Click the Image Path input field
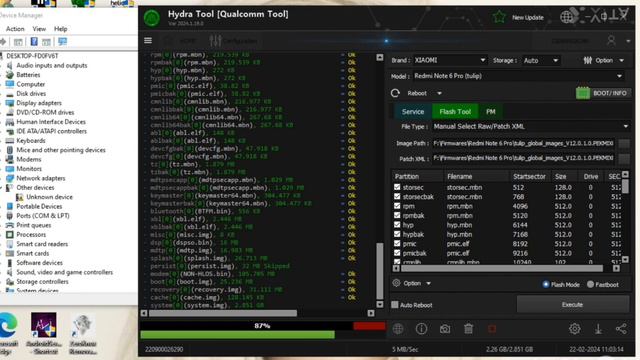The width and height of the screenshot is (640, 360). [x=523, y=143]
